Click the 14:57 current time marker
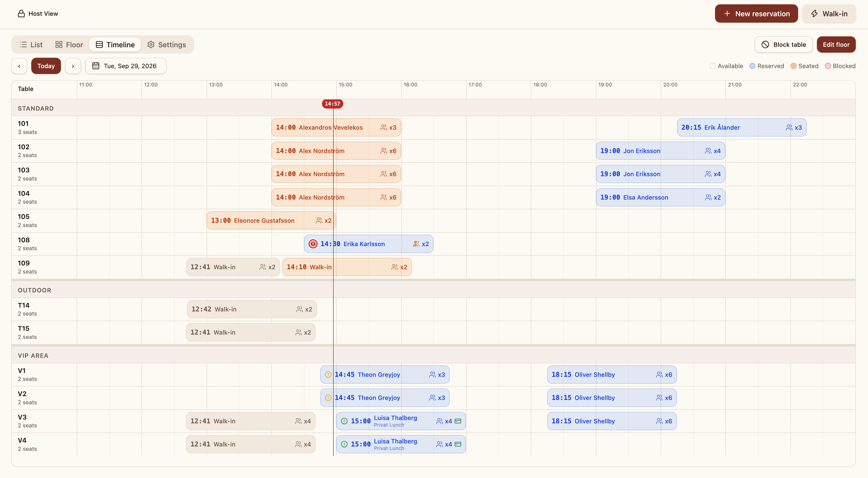The image size is (868, 478). (332, 104)
